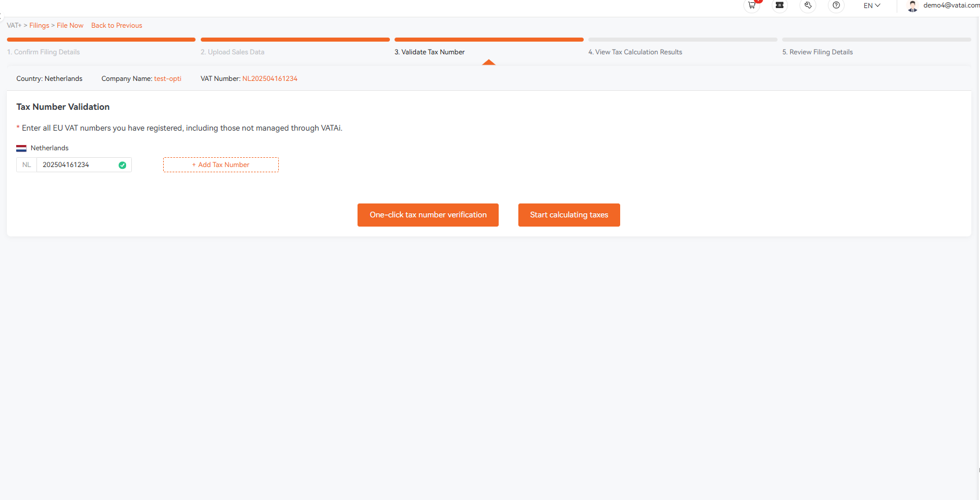This screenshot has width=980, height=500.
Task: Click the Country: Netherlands text
Action: (x=49, y=79)
